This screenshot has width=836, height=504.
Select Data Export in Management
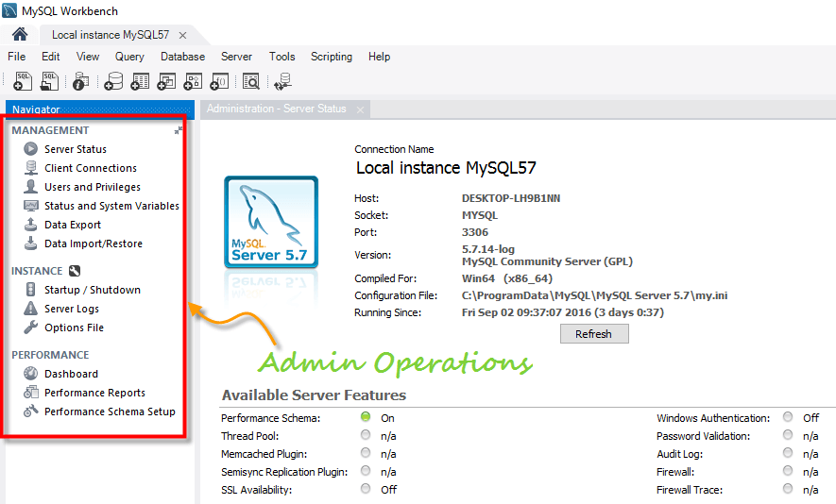pos(73,225)
